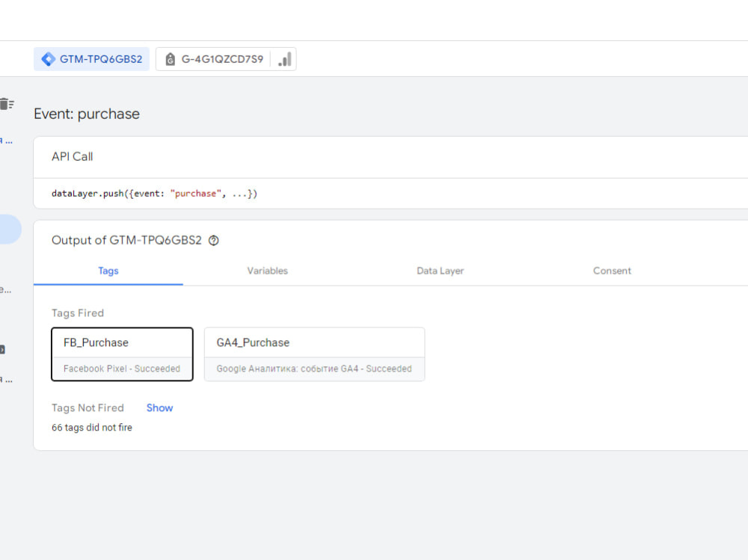Select the blue highlighted event pill in the sidebar
The height and width of the screenshot is (560, 748).
(x=7, y=230)
